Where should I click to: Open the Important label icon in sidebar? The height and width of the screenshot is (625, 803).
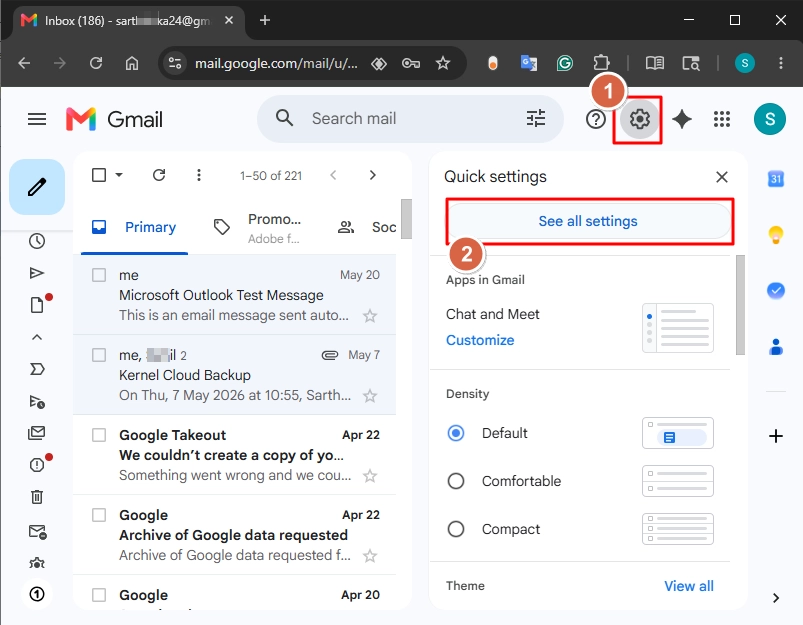(37, 369)
